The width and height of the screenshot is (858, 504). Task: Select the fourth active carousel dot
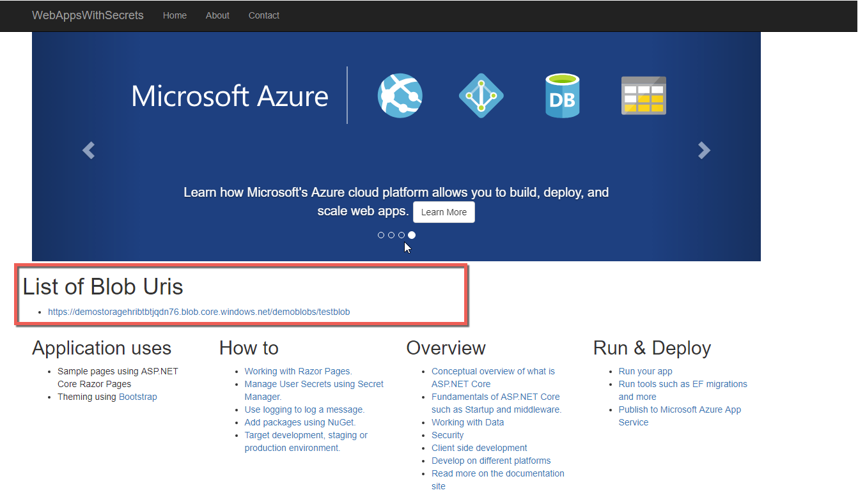point(412,235)
